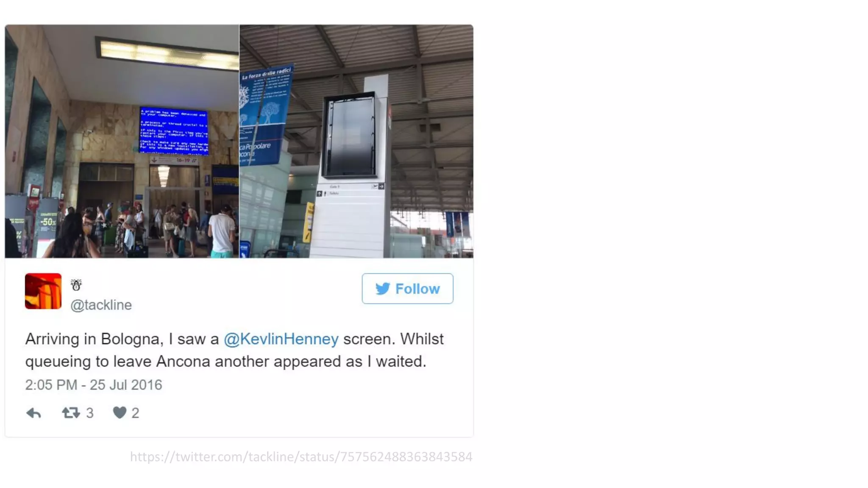Click the reply arrow icon
The width and height of the screenshot is (868, 488).
pos(33,413)
